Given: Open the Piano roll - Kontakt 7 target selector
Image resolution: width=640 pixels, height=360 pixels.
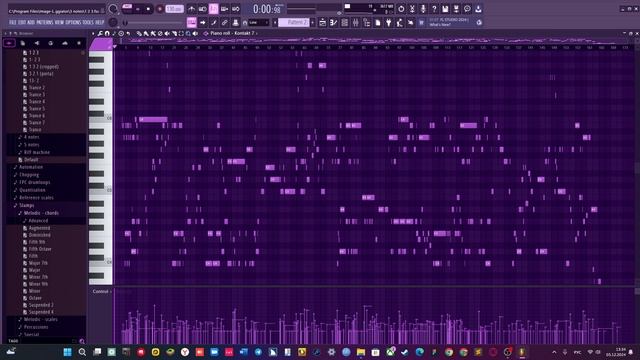Looking at the screenshot, I should click(x=232, y=33).
